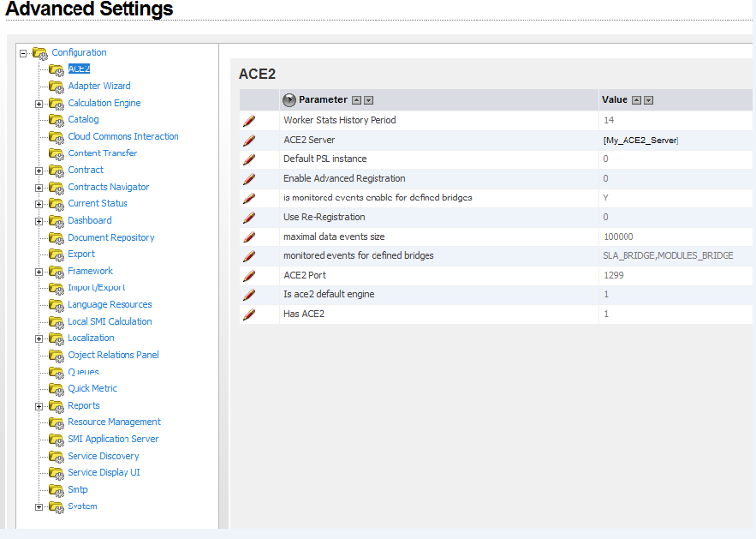Open the Quick Metric settings link
The width and height of the screenshot is (756, 539).
pyautogui.click(x=92, y=388)
